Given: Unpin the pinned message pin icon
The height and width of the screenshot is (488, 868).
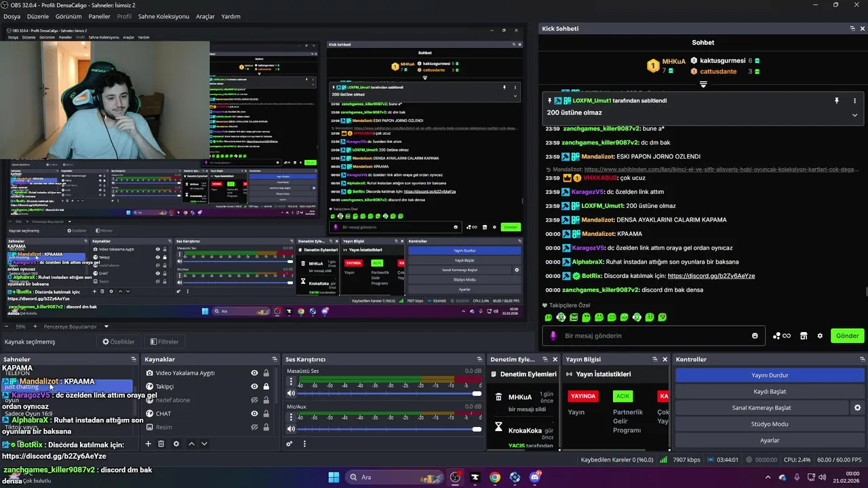Looking at the screenshot, I should pos(837,100).
